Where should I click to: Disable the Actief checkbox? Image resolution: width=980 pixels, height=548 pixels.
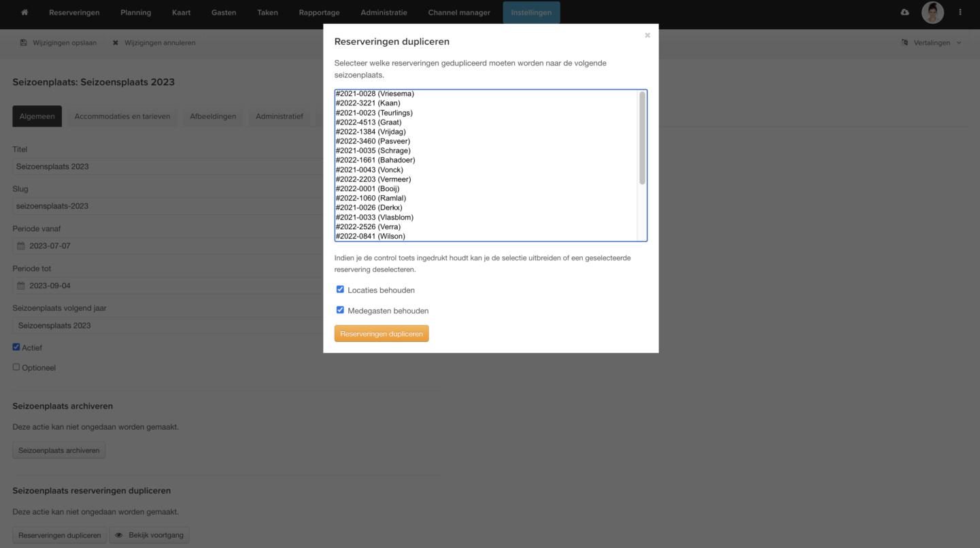(16, 347)
